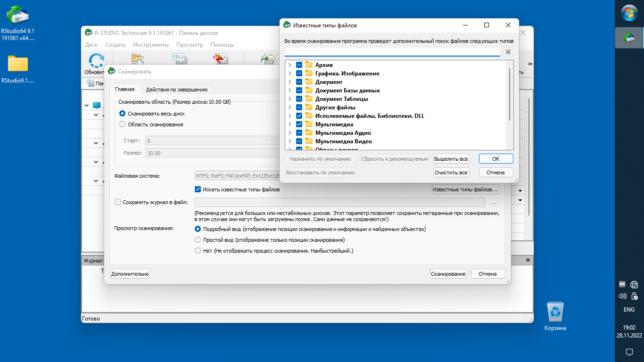This screenshot has width=644, height=362.
Task: Switch to 'Действия по завершению' tab
Action: point(176,89)
